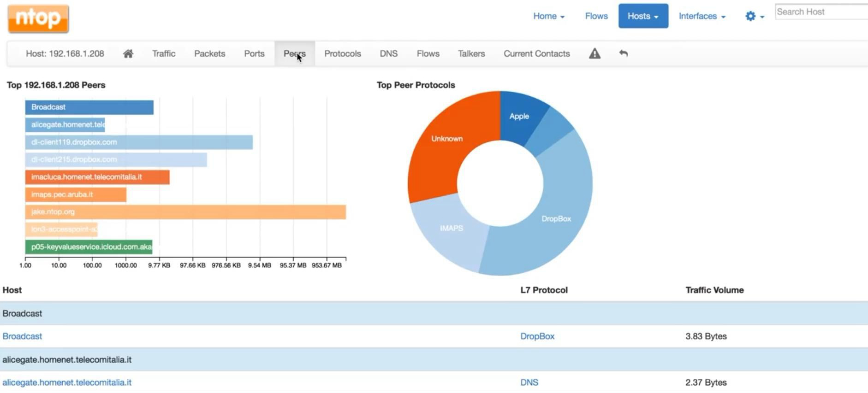Select the jake.ntop.org bar
Image resolution: width=868 pixels, height=393 pixels.
point(185,212)
